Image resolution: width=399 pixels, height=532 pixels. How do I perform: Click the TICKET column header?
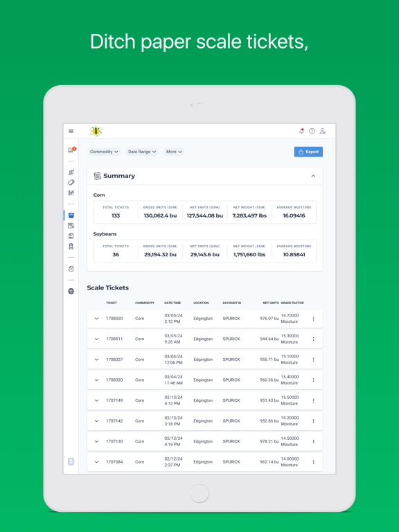112,303
